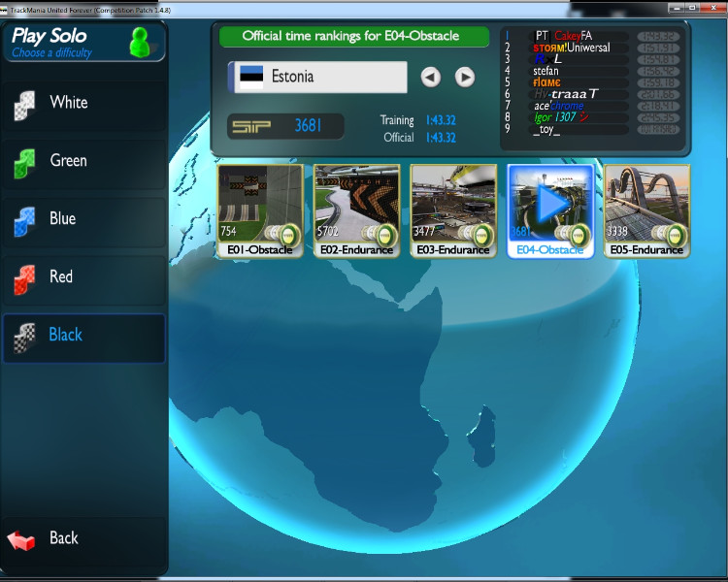
Task: Open the E02-Endurance track
Action: pyautogui.click(x=356, y=210)
